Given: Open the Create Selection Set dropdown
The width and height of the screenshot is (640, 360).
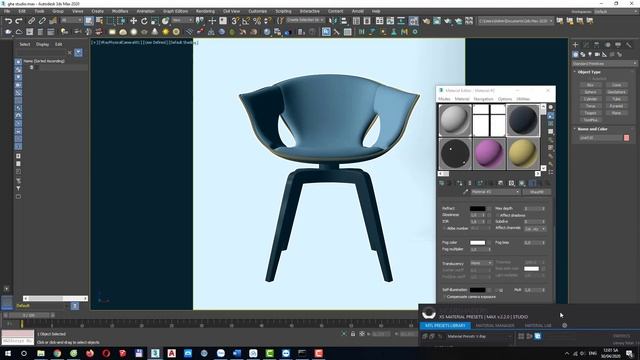Looking at the screenshot, I should pyautogui.click(x=305, y=20).
